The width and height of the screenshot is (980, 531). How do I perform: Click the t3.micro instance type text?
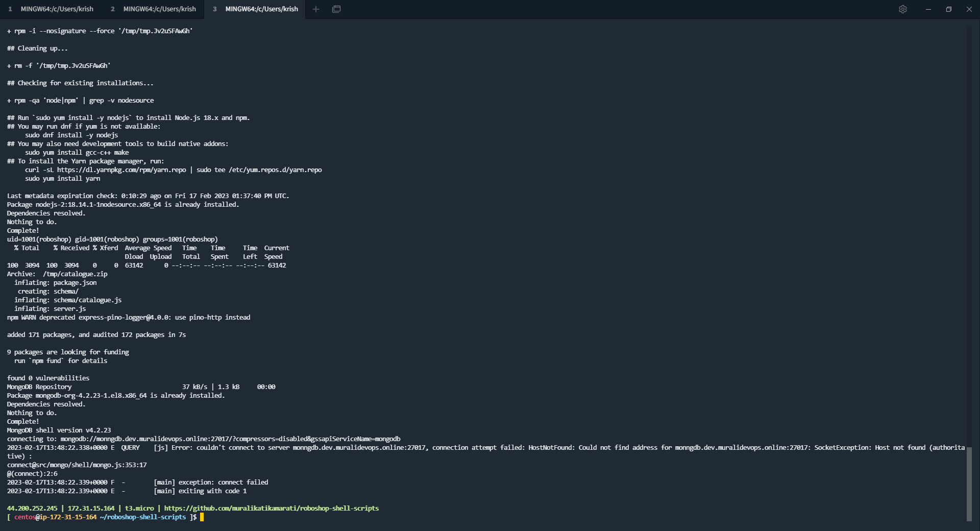coord(139,509)
